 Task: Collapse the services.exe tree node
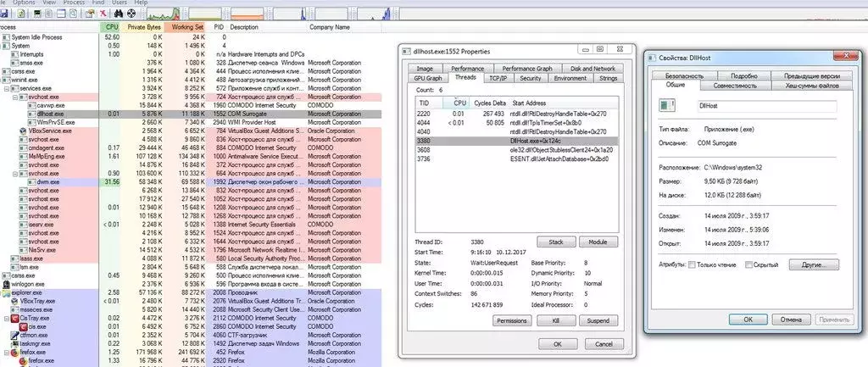point(7,88)
